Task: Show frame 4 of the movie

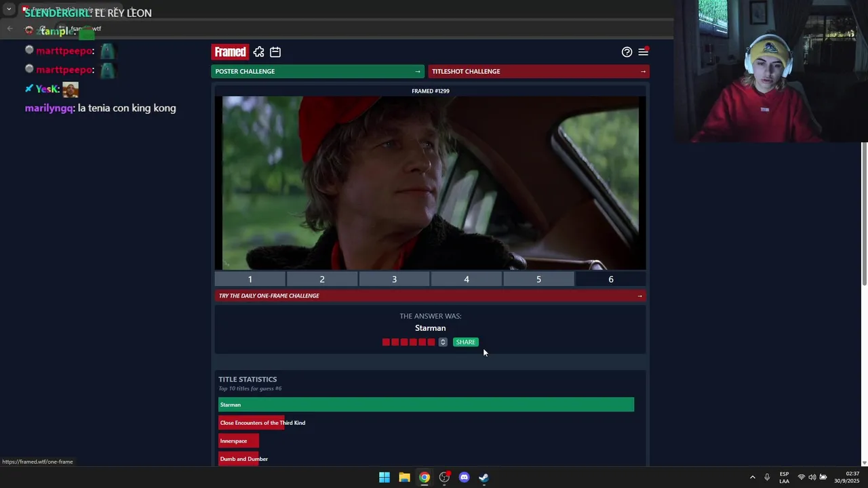Action: (467, 279)
